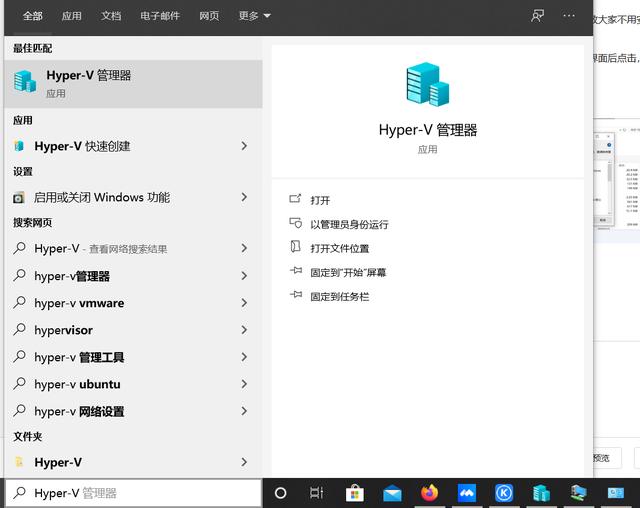Launch Microsoft Store from taskbar
The height and width of the screenshot is (508, 640).
point(354,493)
